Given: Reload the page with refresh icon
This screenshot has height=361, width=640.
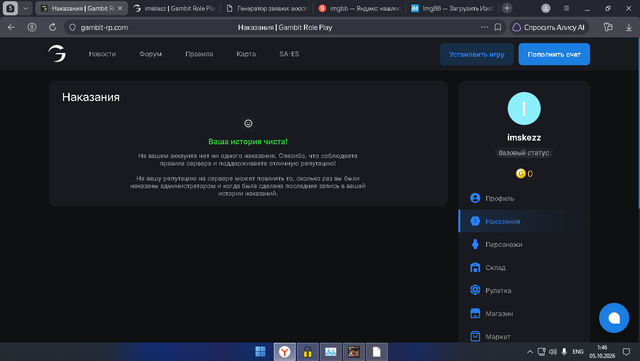Looking at the screenshot, I should tap(52, 27).
